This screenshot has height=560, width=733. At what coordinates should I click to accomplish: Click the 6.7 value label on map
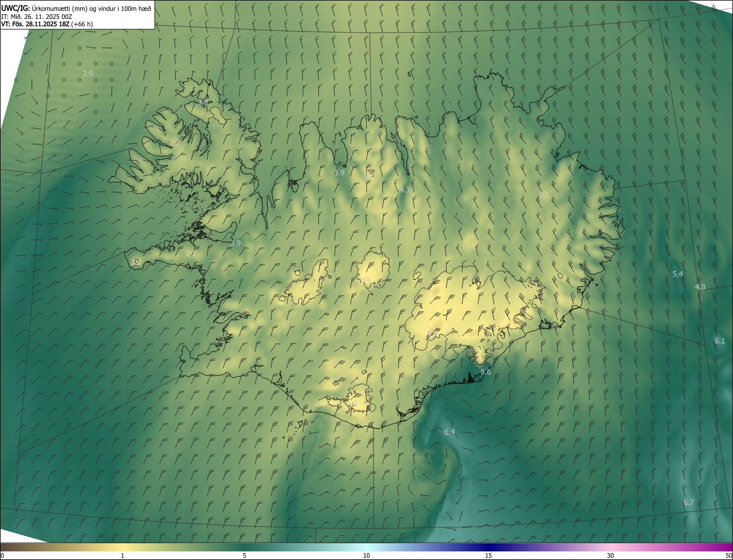tap(688, 503)
